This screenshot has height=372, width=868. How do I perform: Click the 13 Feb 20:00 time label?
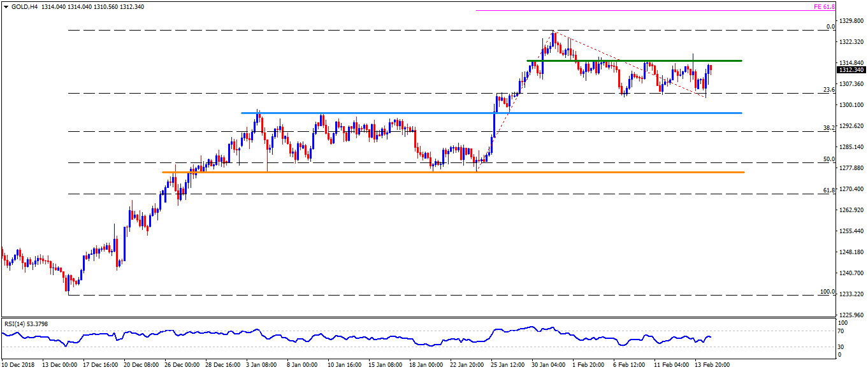pyautogui.click(x=711, y=365)
